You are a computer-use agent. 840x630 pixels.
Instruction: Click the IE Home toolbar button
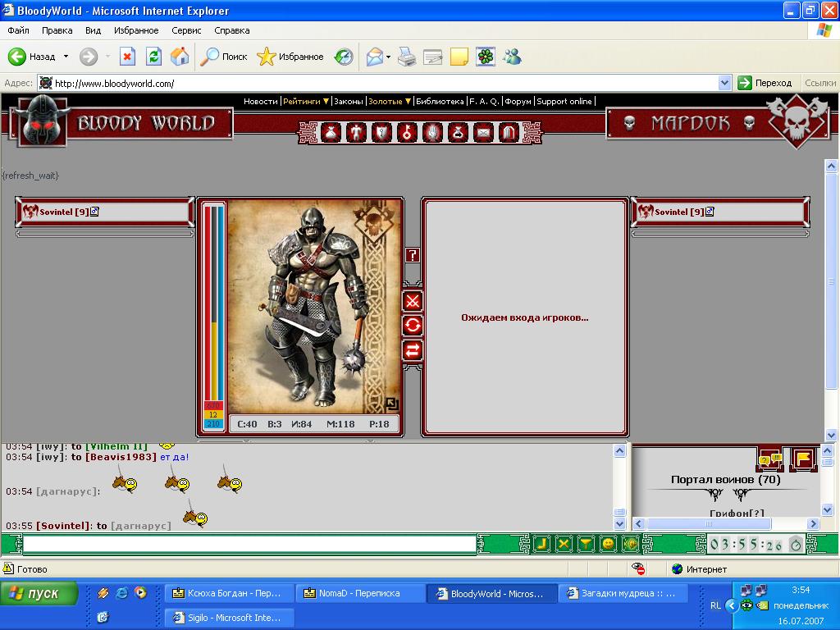[180, 57]
